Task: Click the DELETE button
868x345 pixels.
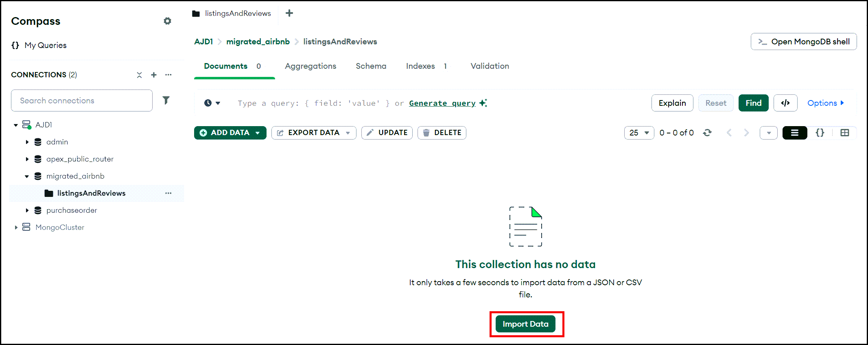Action: (442, 133)
